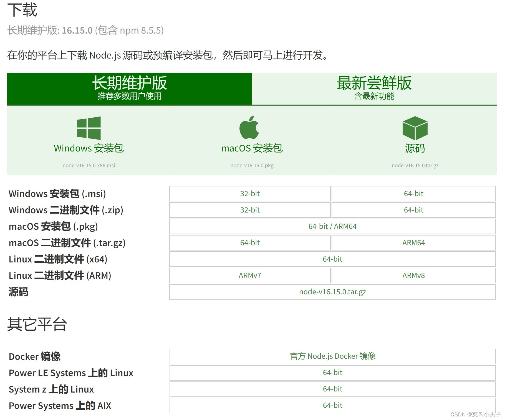This screenshot has height=420, width=505.
Task: Open the macOS 安装包 download link
Action: 252,148
